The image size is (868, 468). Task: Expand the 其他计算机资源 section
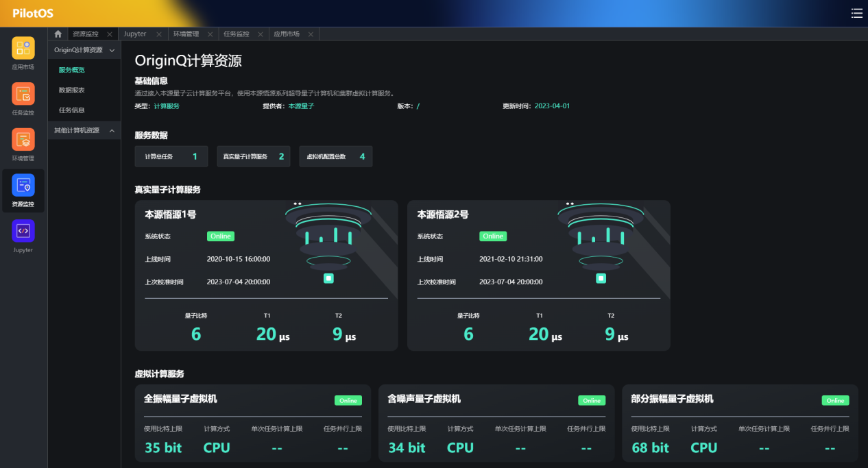(112, 130)
